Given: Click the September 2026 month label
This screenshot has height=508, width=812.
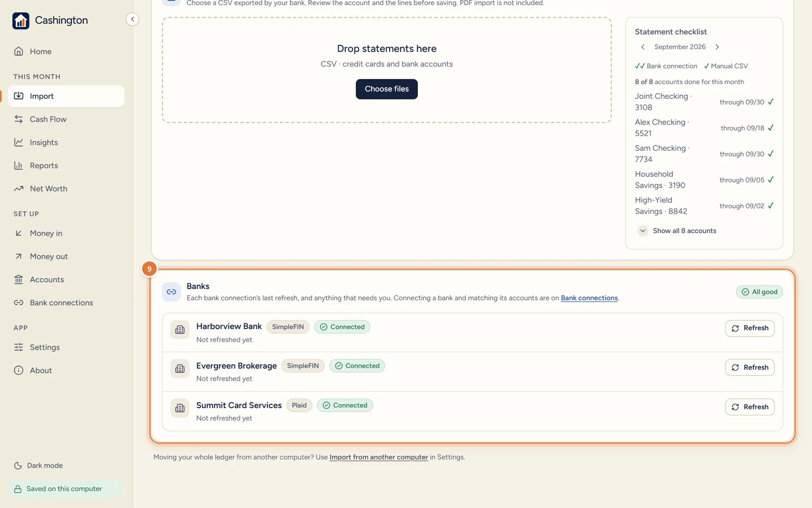Looking at the screenshot, I should (x=680, y=47).
